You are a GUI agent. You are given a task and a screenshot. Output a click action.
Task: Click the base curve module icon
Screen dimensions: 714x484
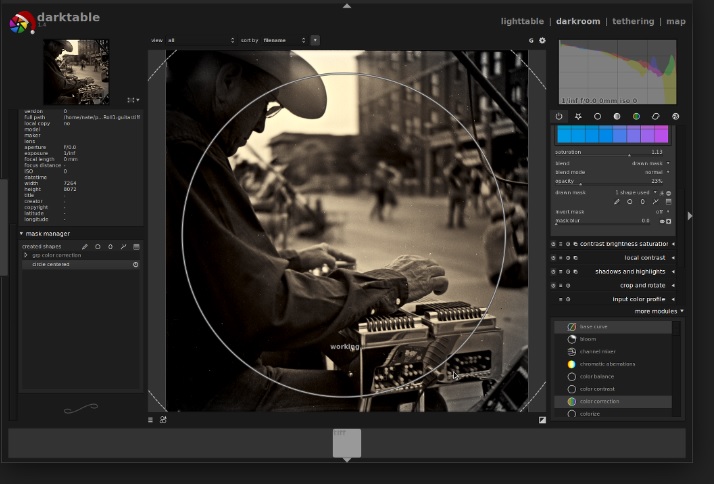tap(571, 327)
